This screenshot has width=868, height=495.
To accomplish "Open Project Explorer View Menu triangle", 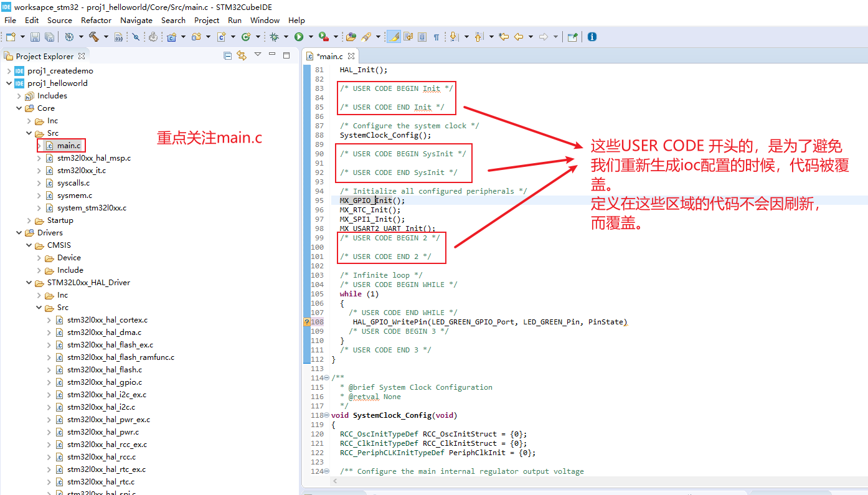I will coord(258,55).
